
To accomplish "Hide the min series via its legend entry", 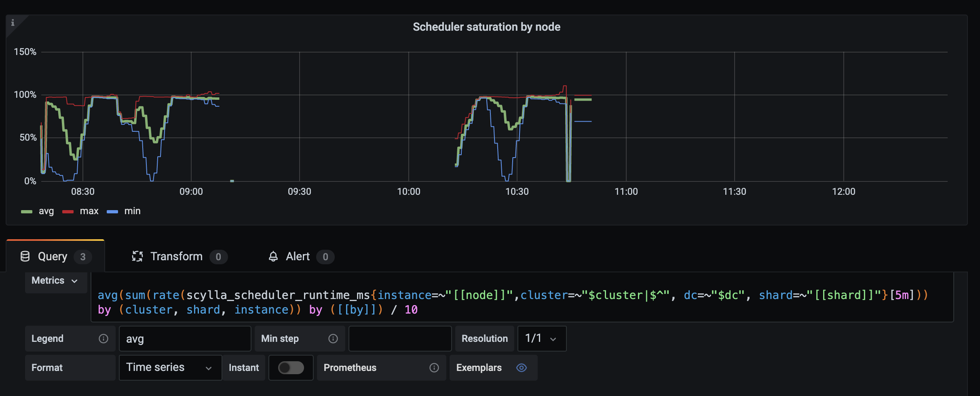I will coord(131,211).
